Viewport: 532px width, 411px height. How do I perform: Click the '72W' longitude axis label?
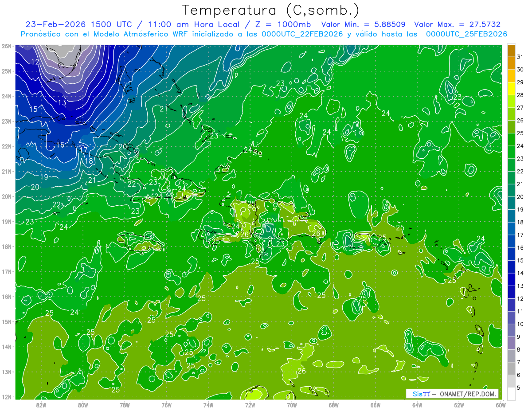[x=250, y=405]
